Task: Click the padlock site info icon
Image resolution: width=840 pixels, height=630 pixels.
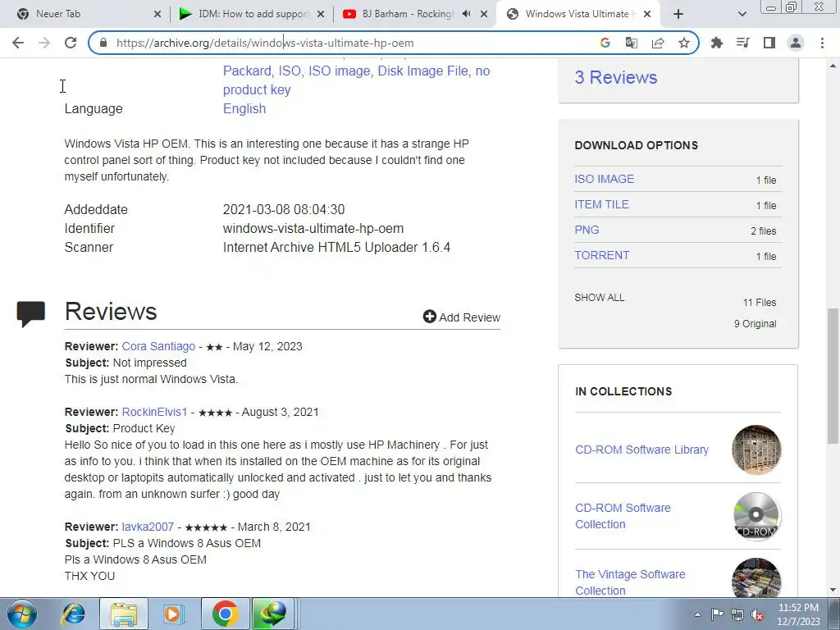Action: click(103, 43)
